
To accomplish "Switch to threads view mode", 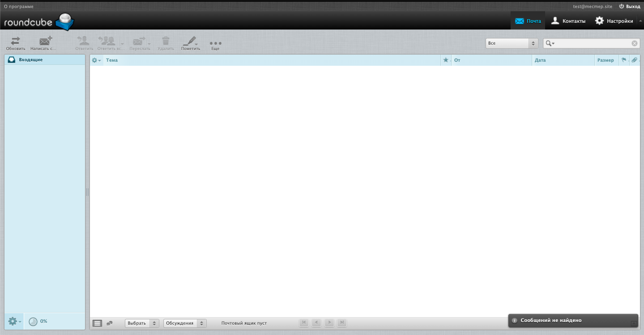I will (110, 323).
